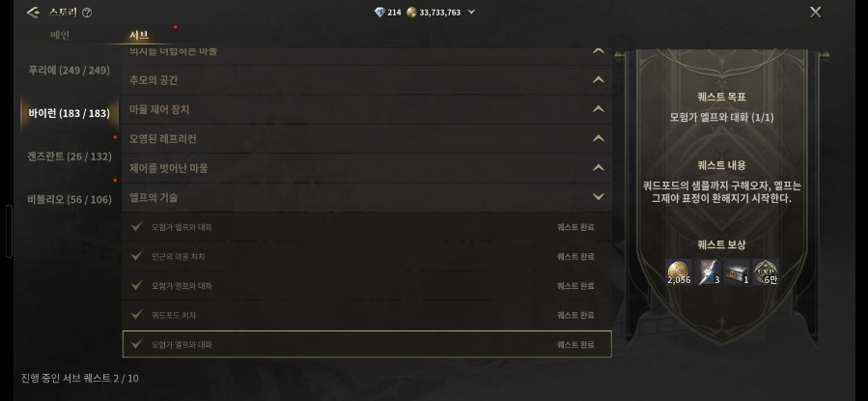
Task: Collapse the 엘프의 기술 quest group
Action: (x=599, y=197)
